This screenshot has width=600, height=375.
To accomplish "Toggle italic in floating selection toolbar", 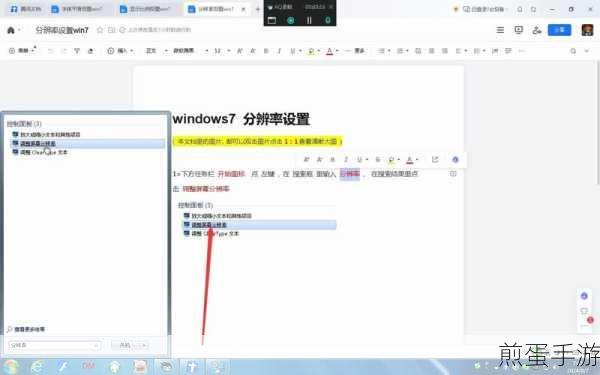I will (x=346, y=160).
